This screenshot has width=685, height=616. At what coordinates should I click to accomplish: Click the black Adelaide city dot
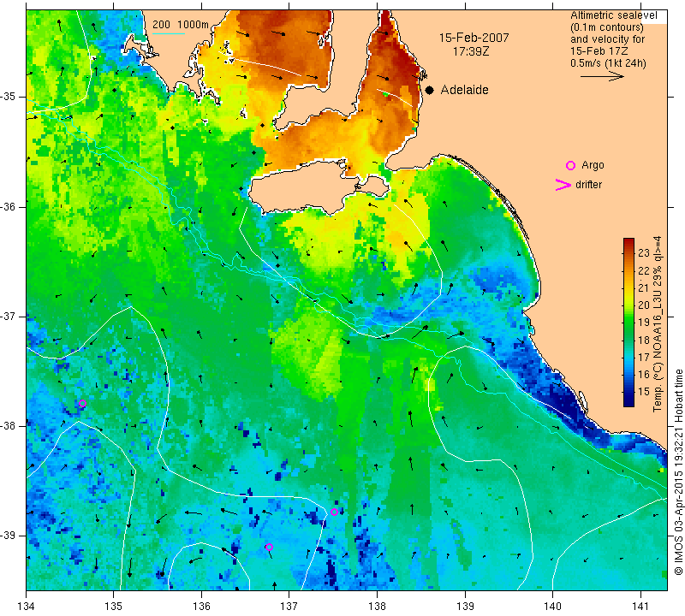(430, 90)
